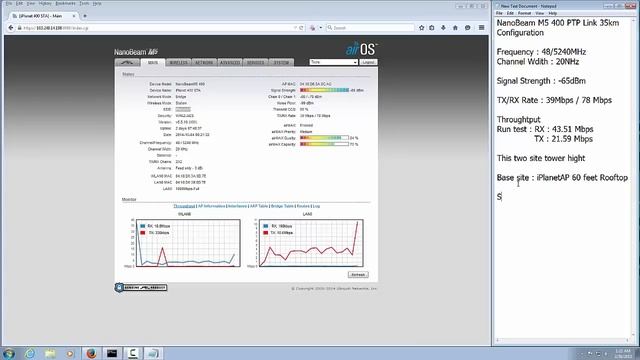The height and width of the screenshot is (360, 640).
Task: Click the Refresh button below the graphs
Action: pos(358,275)
